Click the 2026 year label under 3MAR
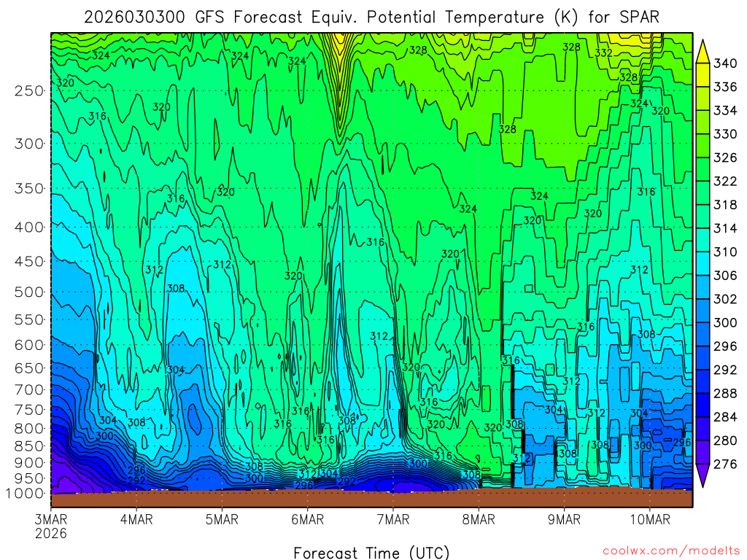 click(51, 533)
